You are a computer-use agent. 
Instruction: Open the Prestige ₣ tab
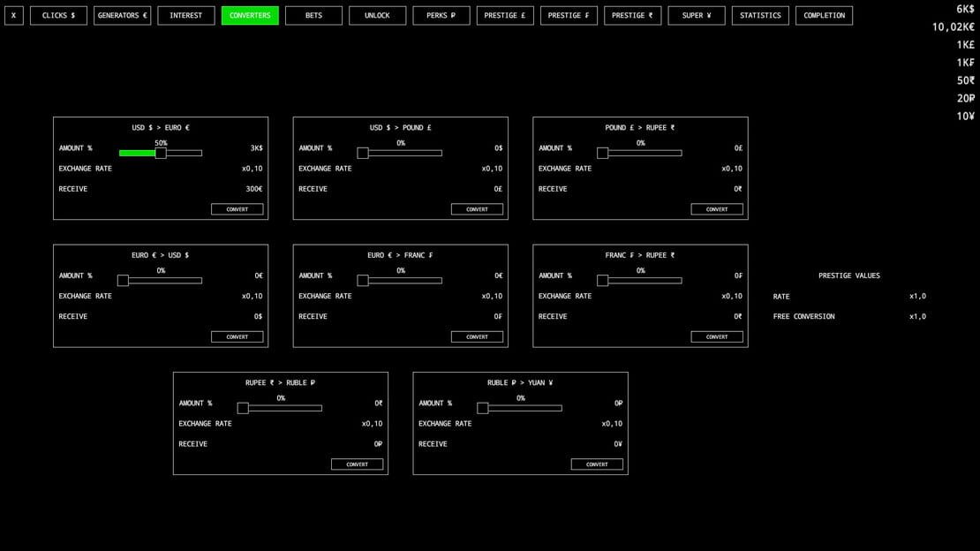pos(569,16)
